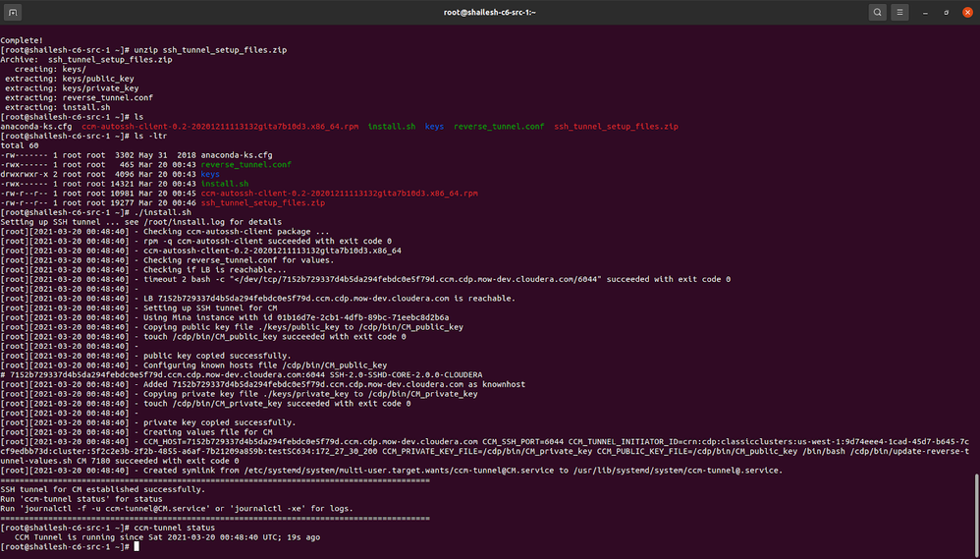Click 'private key copied successfully.' line
980x559 pixels.
[x=148, y=422]
